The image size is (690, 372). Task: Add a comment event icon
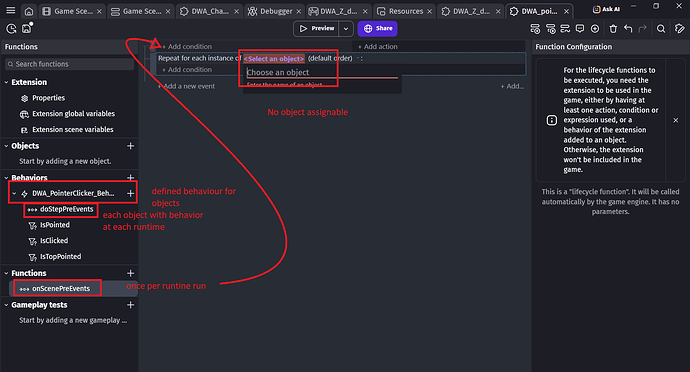click(x=580, y=29)
